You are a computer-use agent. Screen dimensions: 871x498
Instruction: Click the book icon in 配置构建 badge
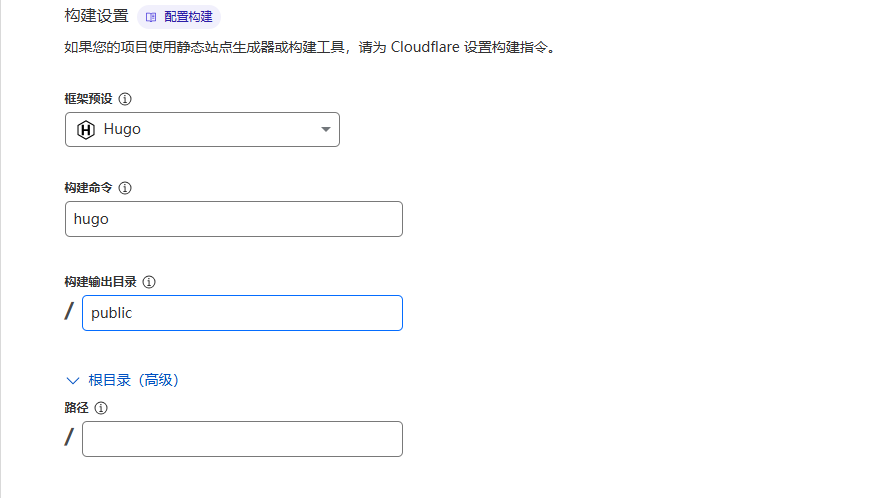151,17
